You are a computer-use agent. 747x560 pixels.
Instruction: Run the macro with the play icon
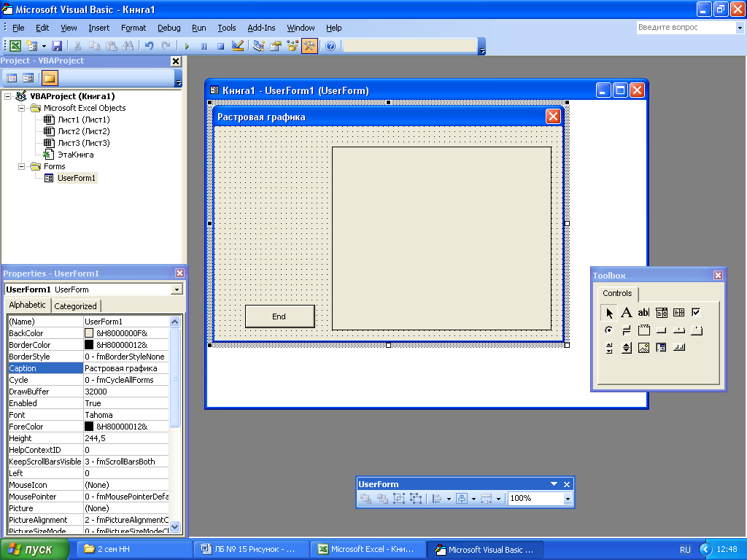187,46
